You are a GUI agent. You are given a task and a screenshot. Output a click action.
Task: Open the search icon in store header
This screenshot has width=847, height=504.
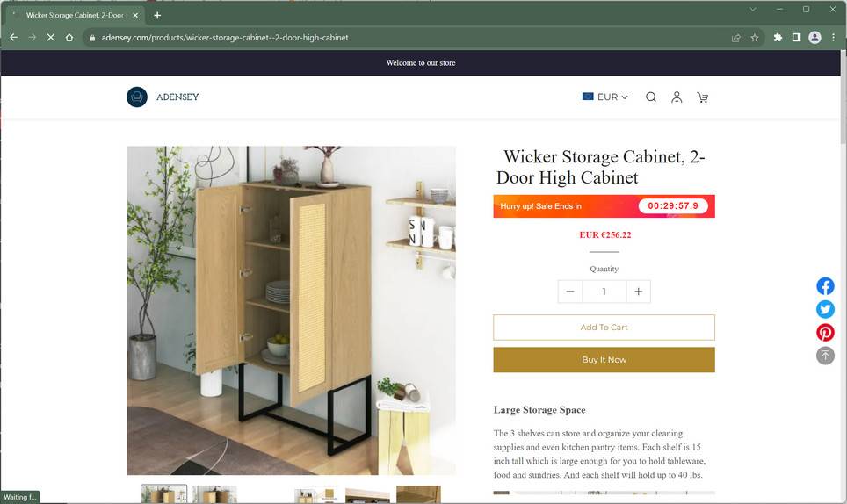coord(651,97)
